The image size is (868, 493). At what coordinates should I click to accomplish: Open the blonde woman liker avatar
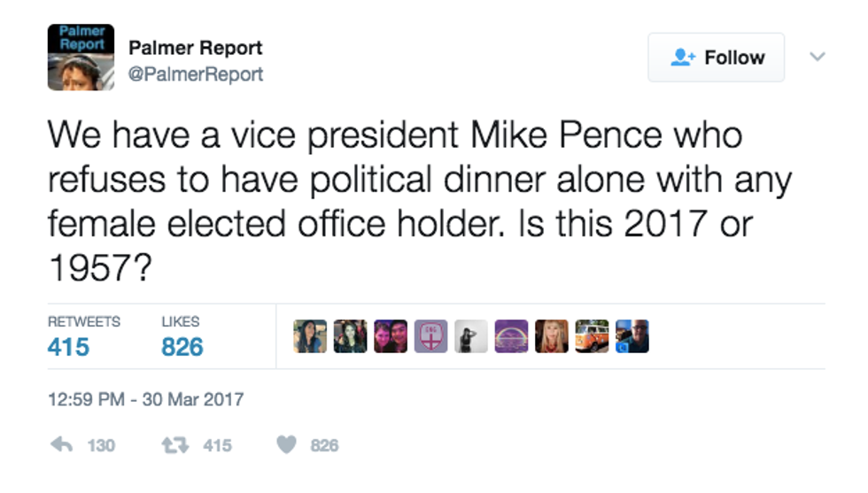(551, 336)
